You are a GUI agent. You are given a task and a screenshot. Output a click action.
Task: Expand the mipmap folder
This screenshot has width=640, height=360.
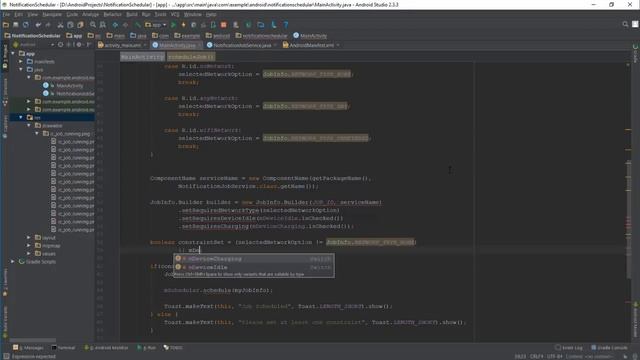pyautogui.click(x=29, y=246)
